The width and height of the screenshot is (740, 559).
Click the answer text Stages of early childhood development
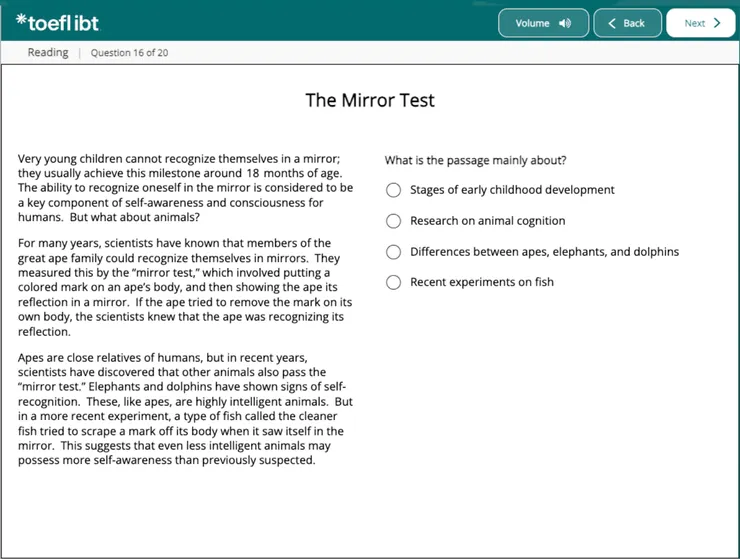coord(512,190)
